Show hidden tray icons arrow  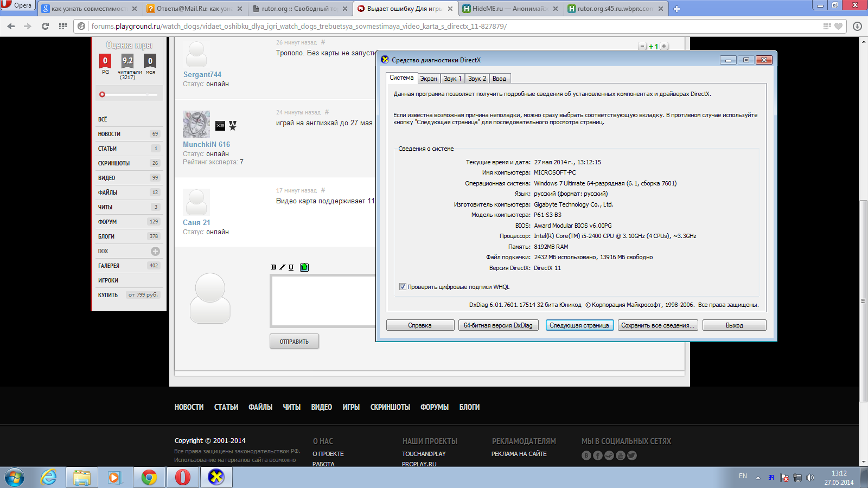point(758,478)
